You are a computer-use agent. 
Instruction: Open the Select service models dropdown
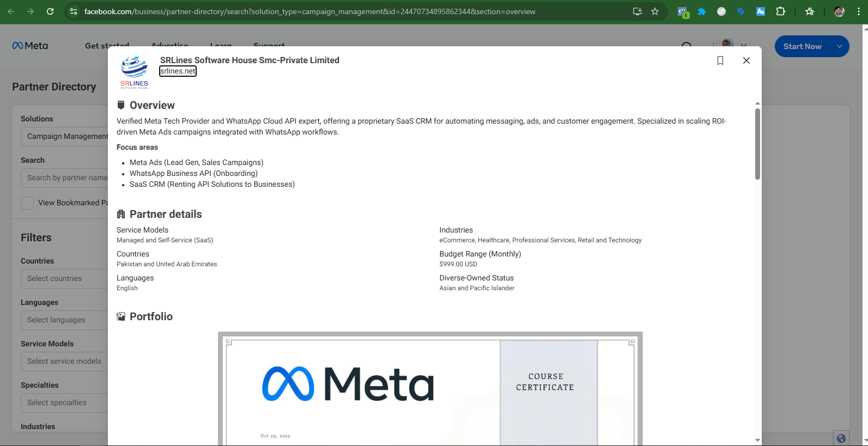[x=65, y=361]
